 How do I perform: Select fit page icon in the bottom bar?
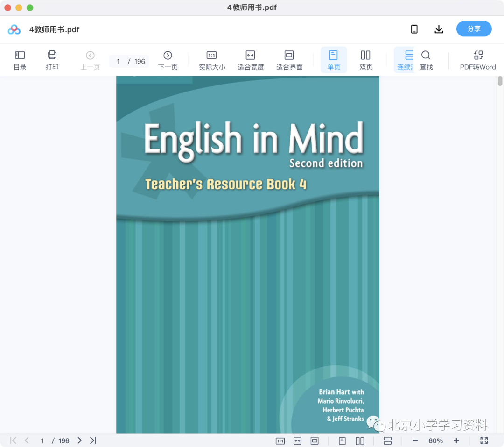coord(315,441)
